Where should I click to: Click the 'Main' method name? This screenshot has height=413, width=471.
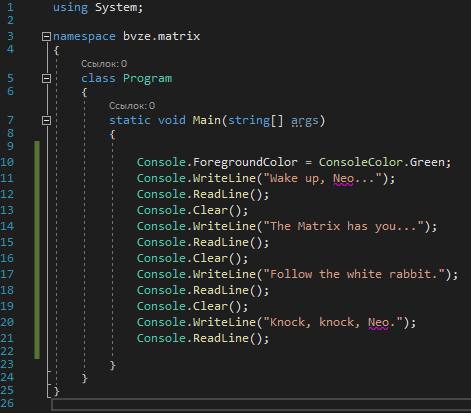206,120
